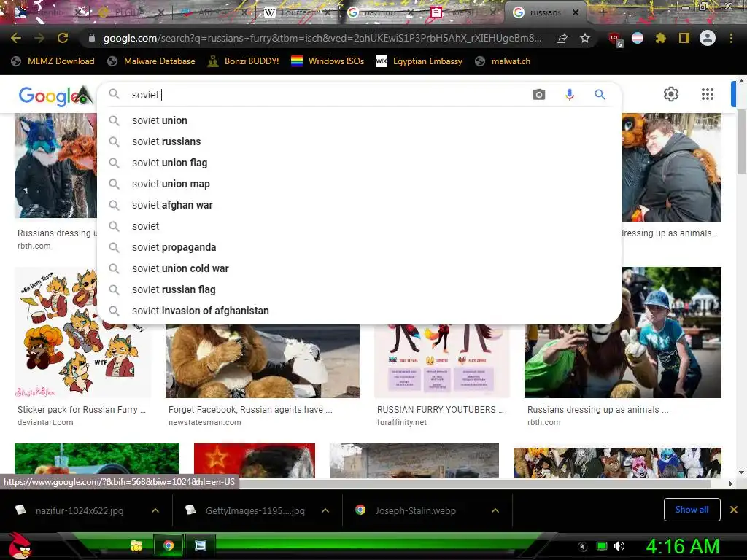This screenshot has height=560, width=747.
Task: Select suggestion soviet union cold war
Action: pyautogui.click(x=359, y=268)
